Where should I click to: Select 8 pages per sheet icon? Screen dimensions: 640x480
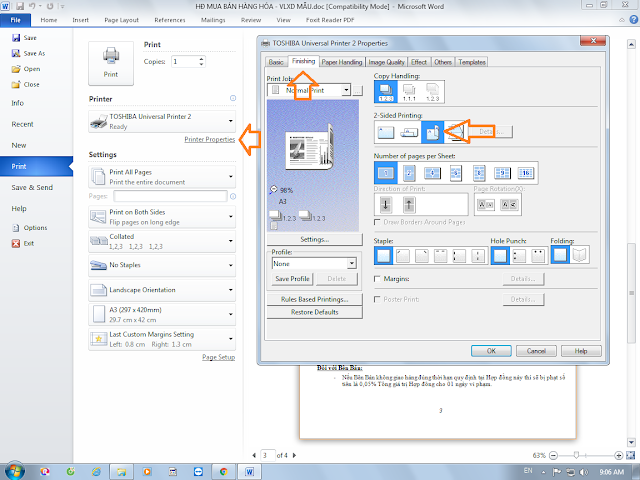tap(479, 173)
